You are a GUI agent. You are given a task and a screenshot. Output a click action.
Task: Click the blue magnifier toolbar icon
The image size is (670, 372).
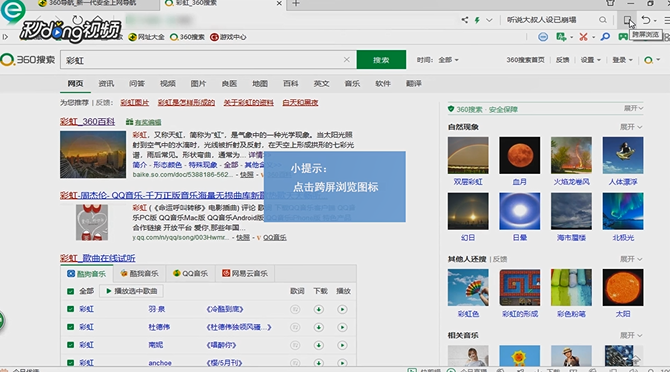click(x=605, y=37)
